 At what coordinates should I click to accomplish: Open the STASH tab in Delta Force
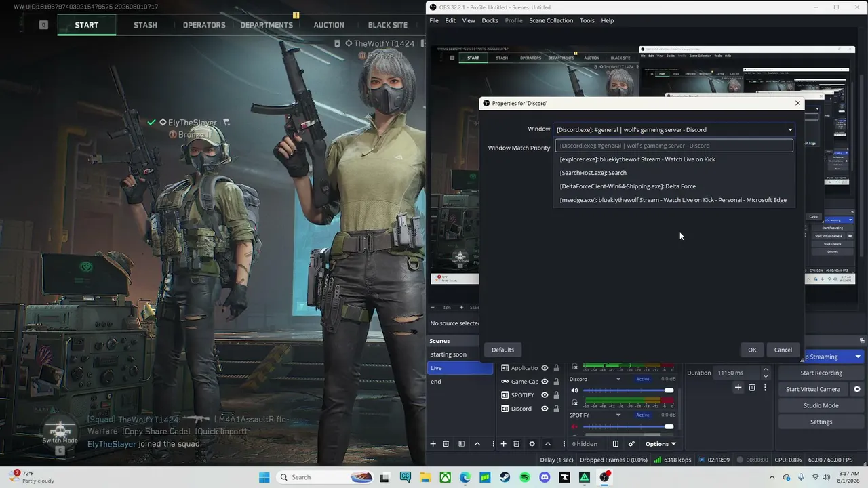pos(145,25)
